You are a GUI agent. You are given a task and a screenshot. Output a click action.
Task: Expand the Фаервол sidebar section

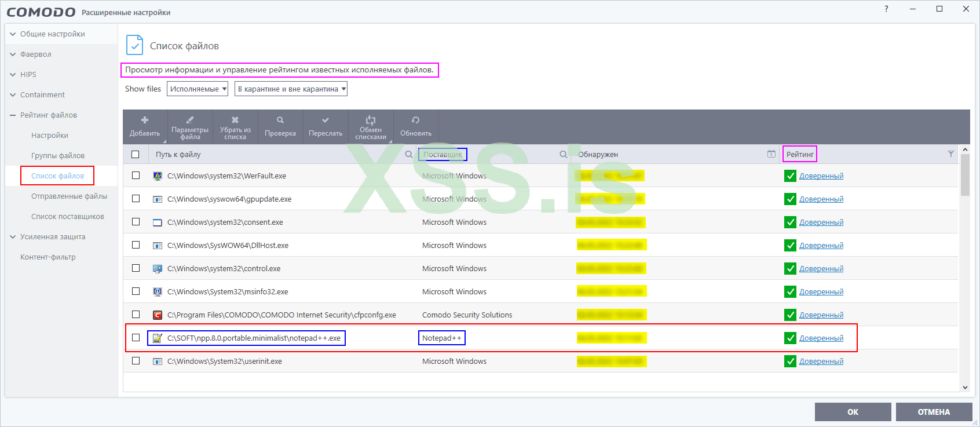tap(36, 54)
